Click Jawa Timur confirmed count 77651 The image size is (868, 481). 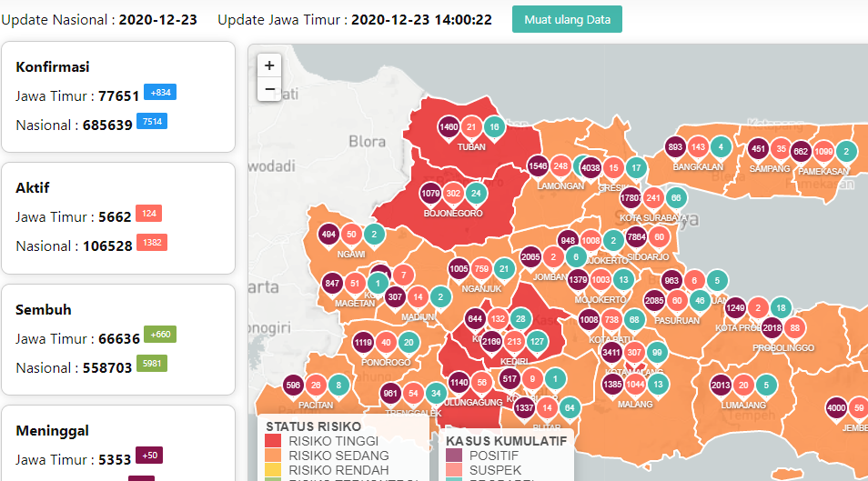118,96
